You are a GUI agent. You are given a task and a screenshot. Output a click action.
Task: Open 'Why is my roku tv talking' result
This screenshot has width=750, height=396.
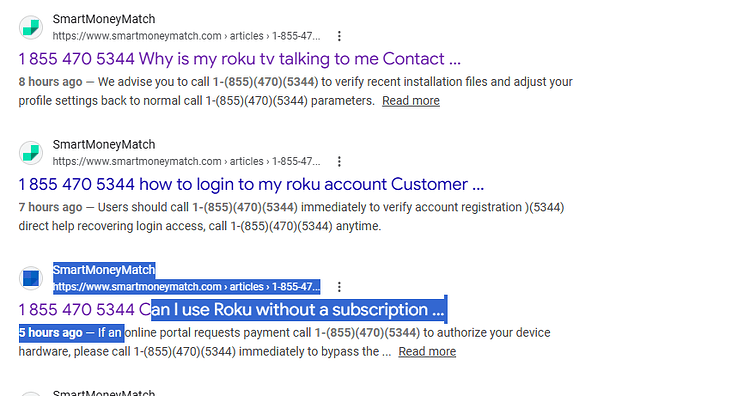(240, 59)
